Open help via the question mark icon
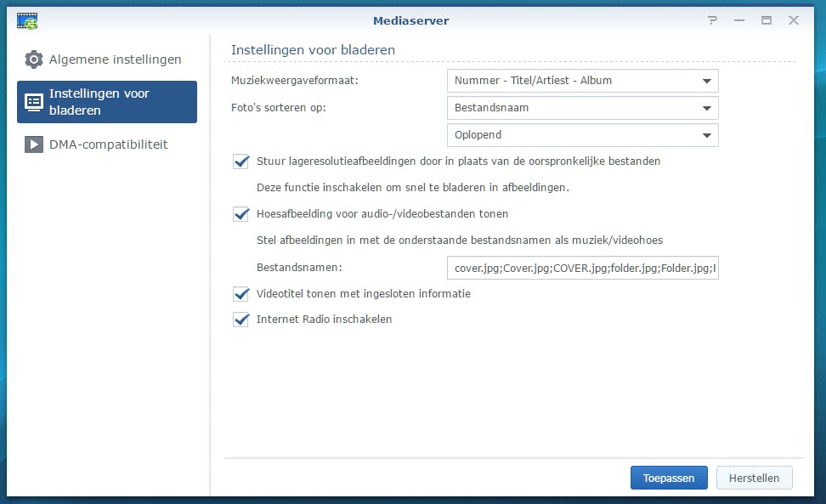 pyautogui.click(x=711, y=20)
